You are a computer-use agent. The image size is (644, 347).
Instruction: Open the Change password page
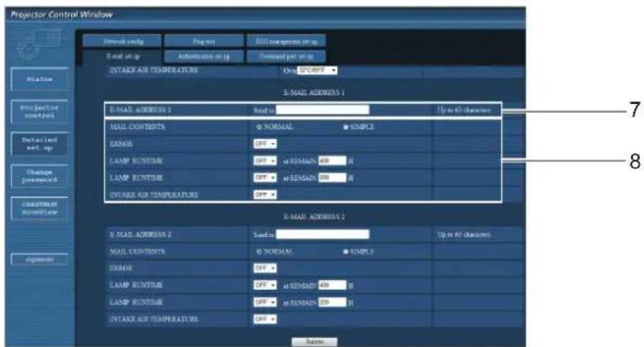pos(39,176)
